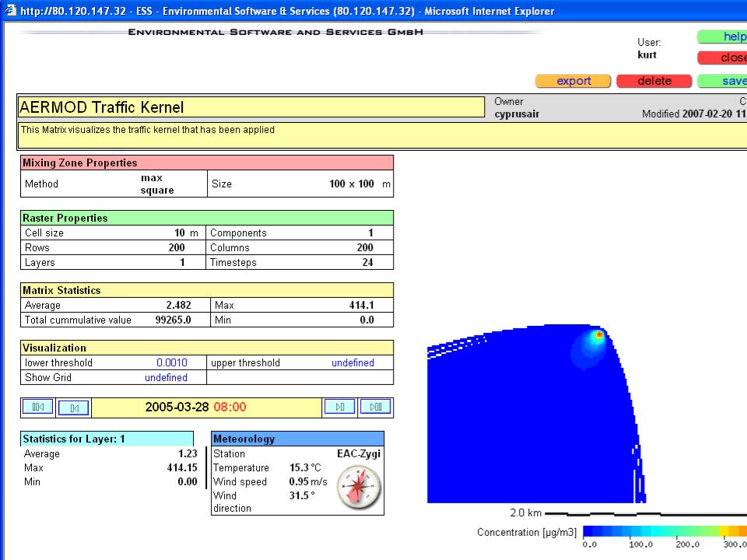Click the max square method value

(156, 184)
